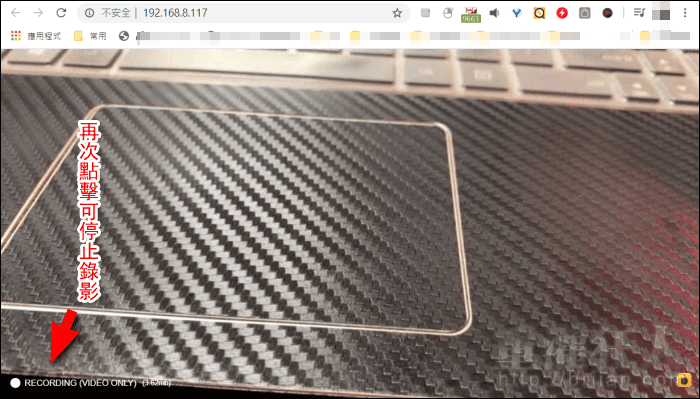Open the mouse gesture extension icon

[x=447, y=13]
